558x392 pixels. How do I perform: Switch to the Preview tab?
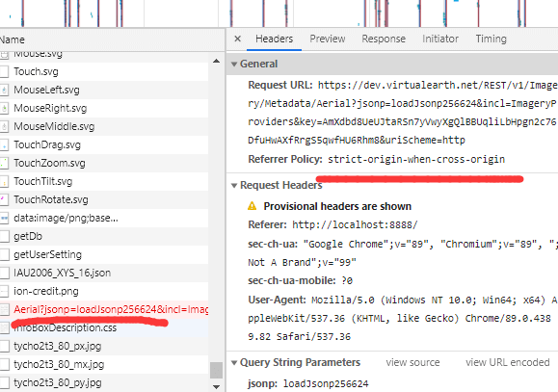click(x=328, y=39)
